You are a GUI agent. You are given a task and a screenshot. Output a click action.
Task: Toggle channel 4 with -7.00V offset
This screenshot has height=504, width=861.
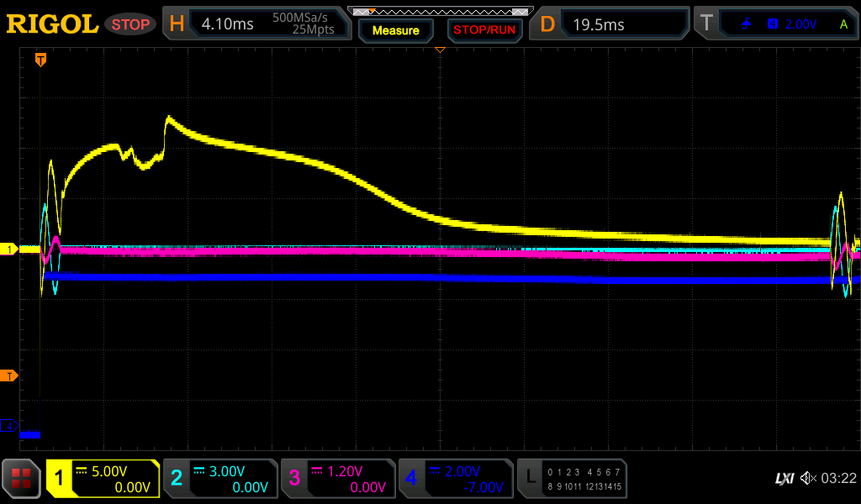point(456,479)
